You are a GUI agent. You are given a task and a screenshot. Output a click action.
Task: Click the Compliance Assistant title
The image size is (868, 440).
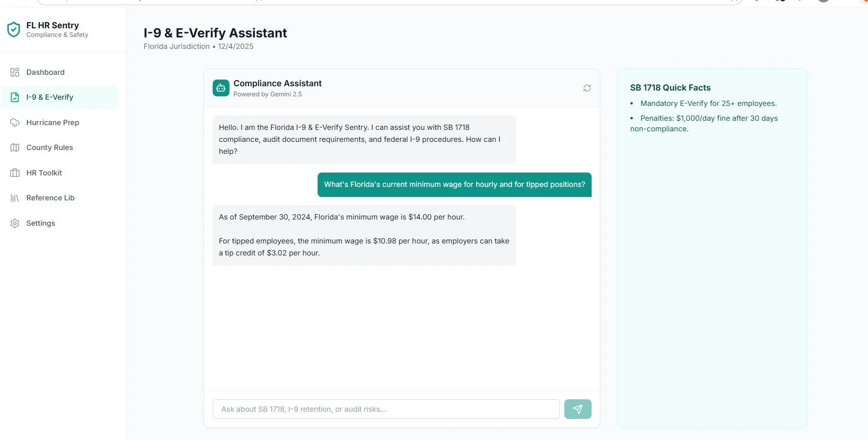coord(277,83)
